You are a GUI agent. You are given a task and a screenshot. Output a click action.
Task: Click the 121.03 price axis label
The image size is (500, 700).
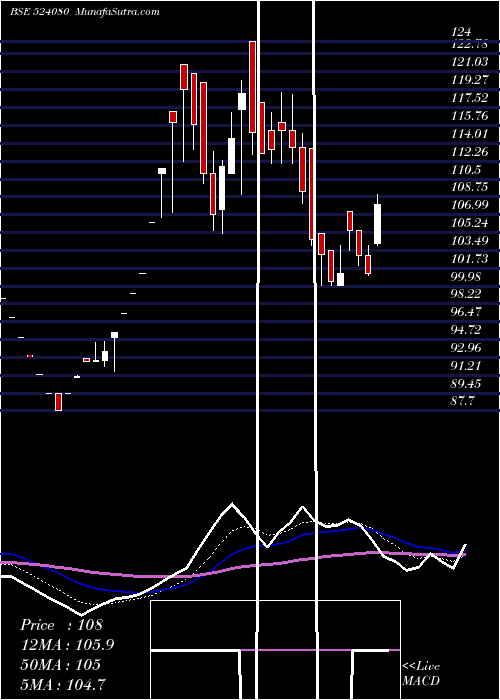pos(470,62)
